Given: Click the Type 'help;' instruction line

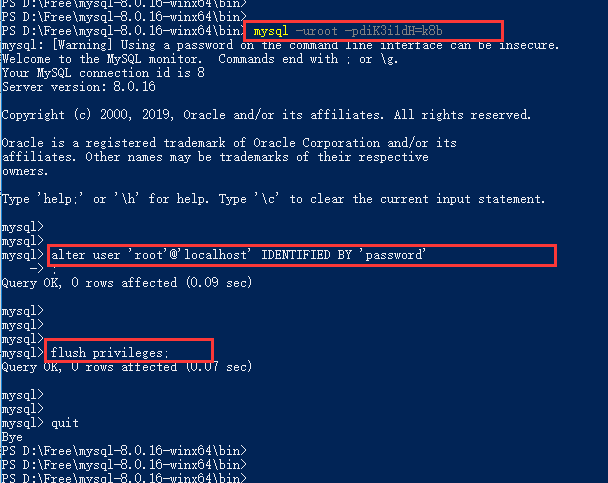Looking at the screenshot, I should tap(273, 199).
